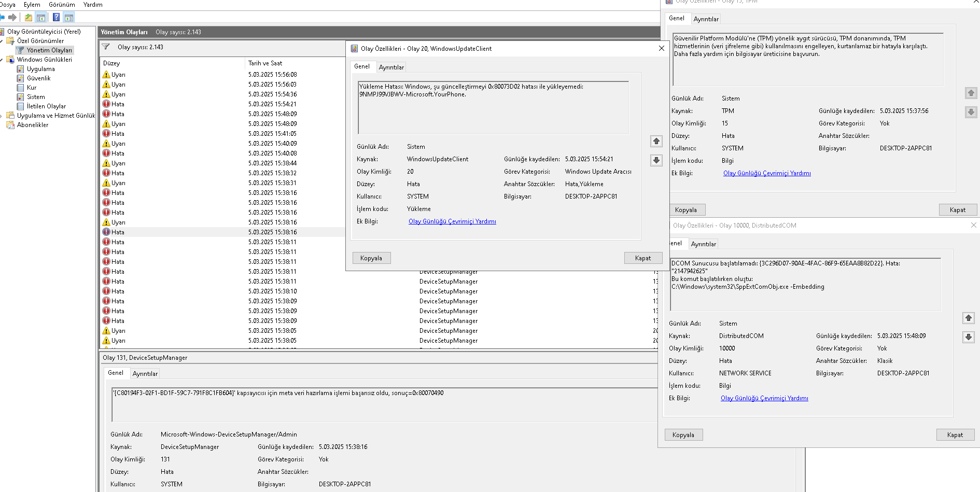
Task: Click the up one level folder icon
Action: click(x=29, y=18)
